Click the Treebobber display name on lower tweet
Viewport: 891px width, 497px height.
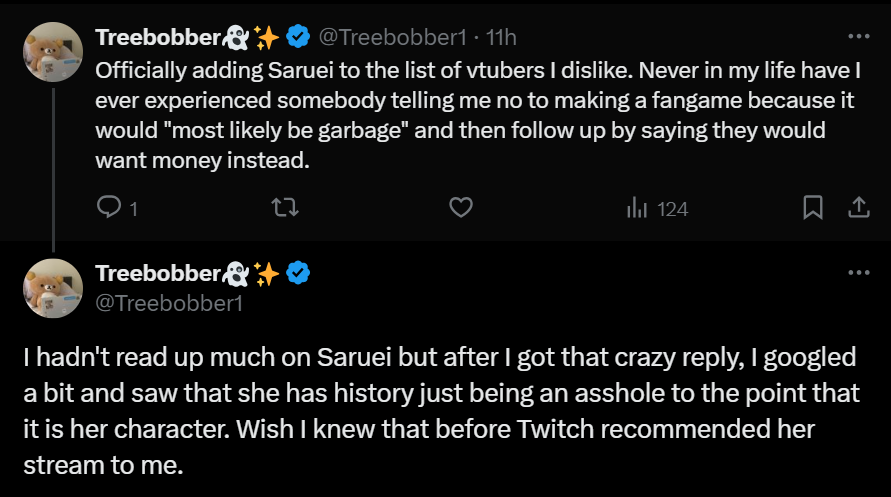(157, 273)
